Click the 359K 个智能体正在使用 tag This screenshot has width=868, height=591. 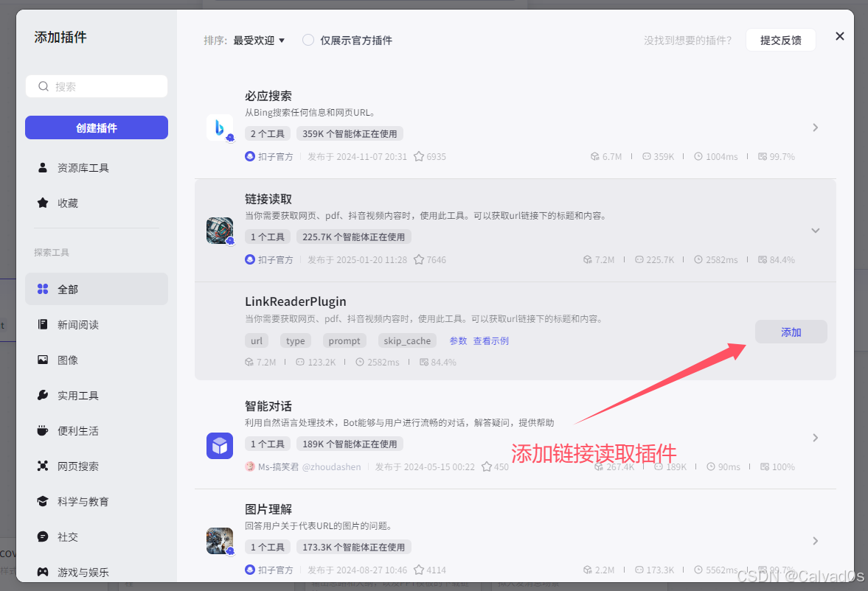(350, 134)
